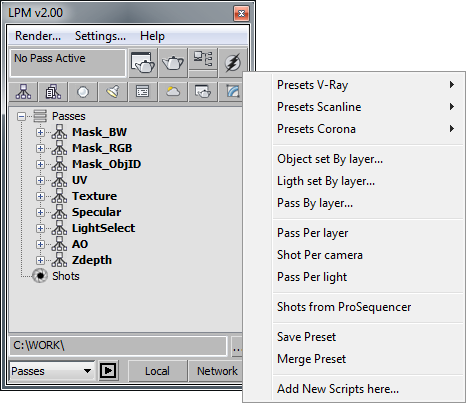Click the Network render button
The image size is (466, 403).
pyautogui.click(x=217, y=371)
